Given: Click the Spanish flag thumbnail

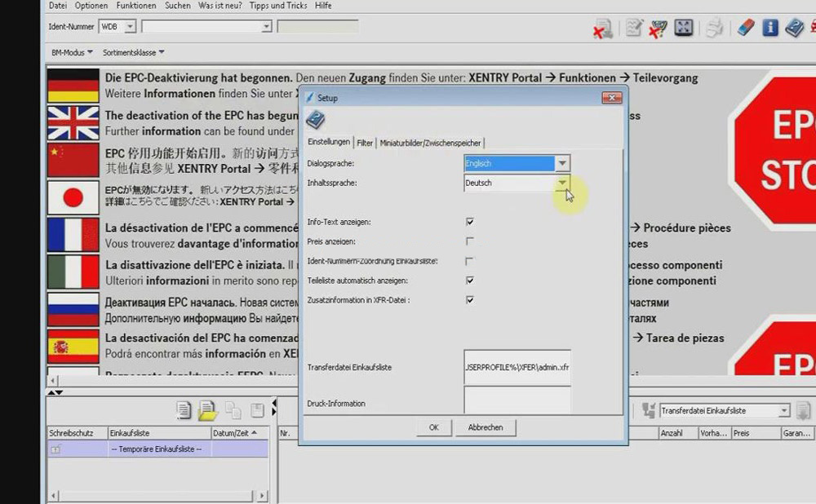Looking at the screenshot, I should tap(73, 347).
